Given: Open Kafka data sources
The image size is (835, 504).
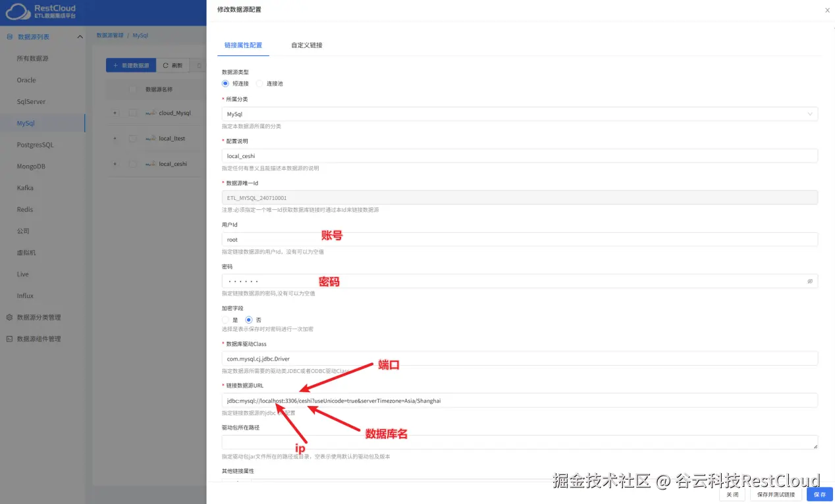Looking at the screenshot, I should pyautogui.click(x=25, y=188).
